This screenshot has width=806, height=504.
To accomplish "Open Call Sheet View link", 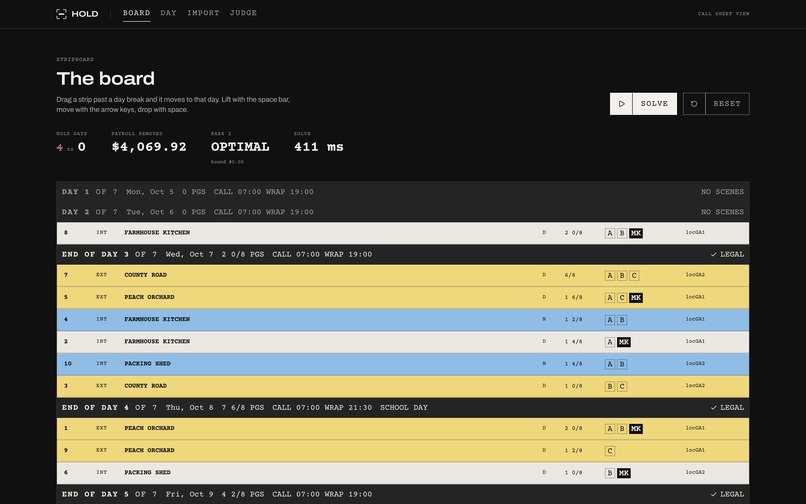I will (723, 14).
